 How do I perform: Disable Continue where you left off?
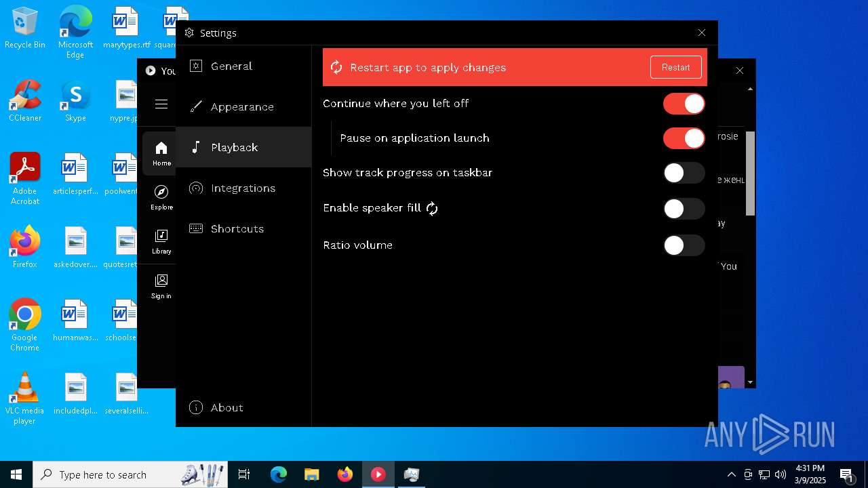[x=684, y=104]
